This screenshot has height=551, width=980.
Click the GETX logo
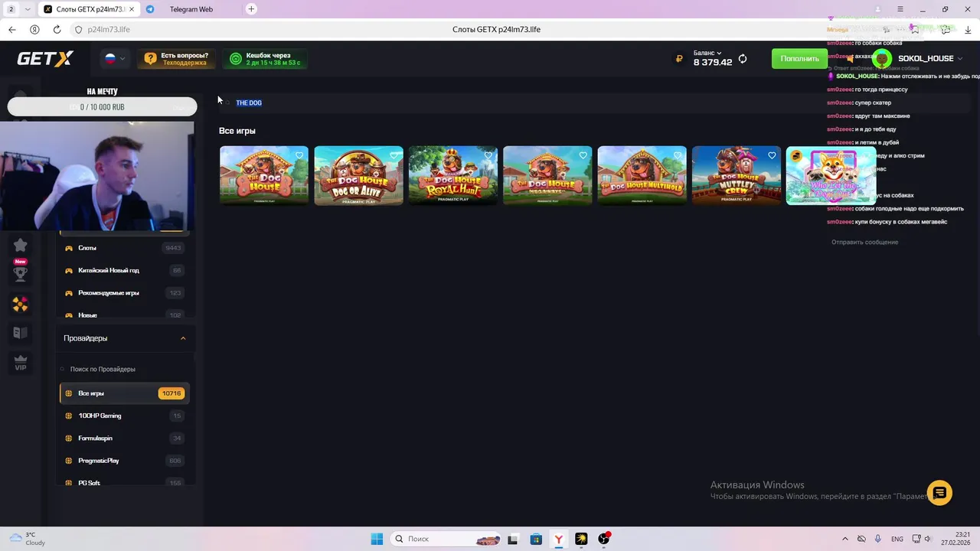pyautogui.click(x=45, y=59)
